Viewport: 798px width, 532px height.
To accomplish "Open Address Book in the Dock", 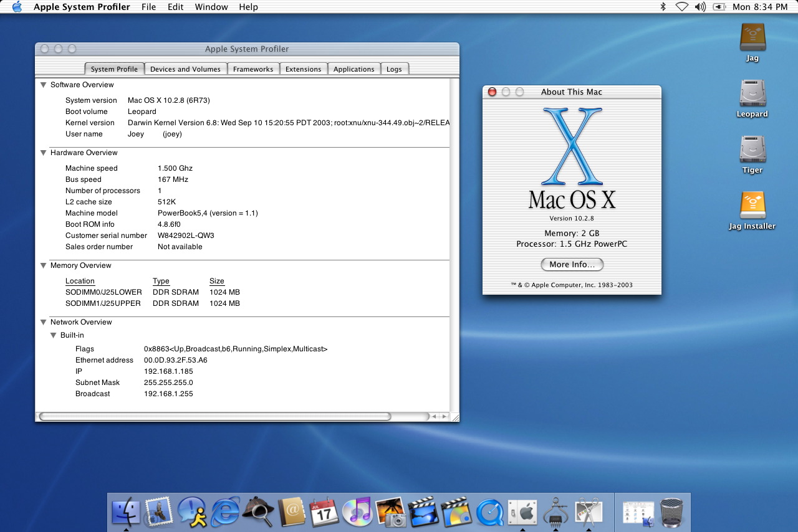I will (x=291, y=512).
